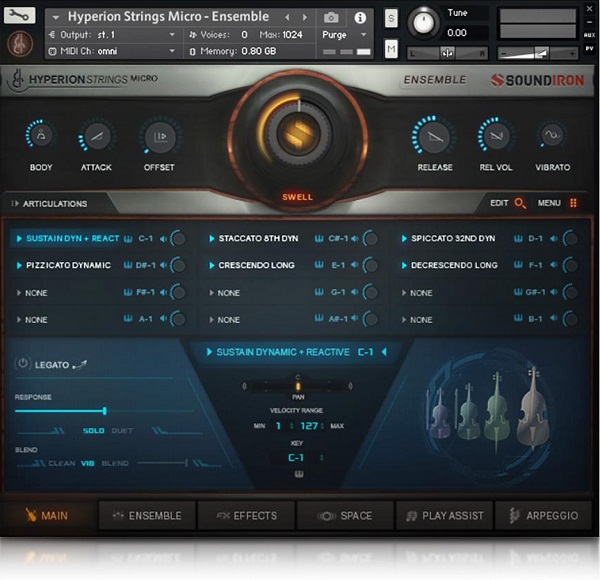Select CLEAN blend mode
600x580 pixels.
[x=62, y=463]
